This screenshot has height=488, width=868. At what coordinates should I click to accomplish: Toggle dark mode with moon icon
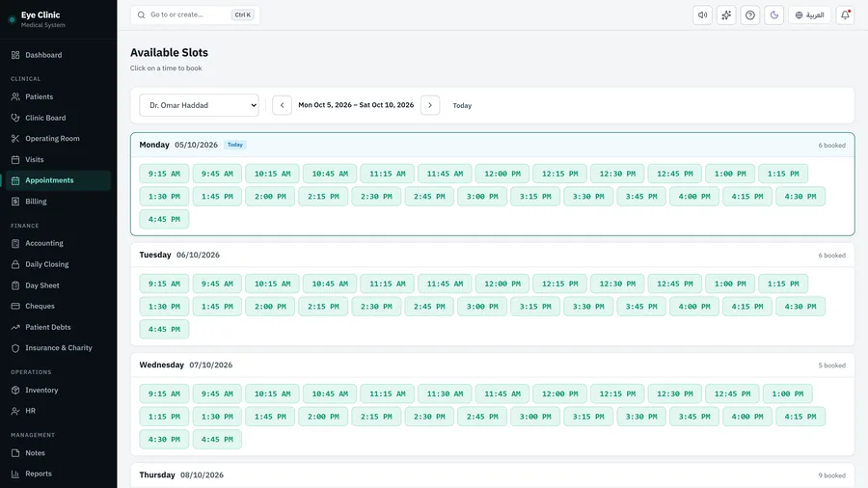click(x=773, y=14)
